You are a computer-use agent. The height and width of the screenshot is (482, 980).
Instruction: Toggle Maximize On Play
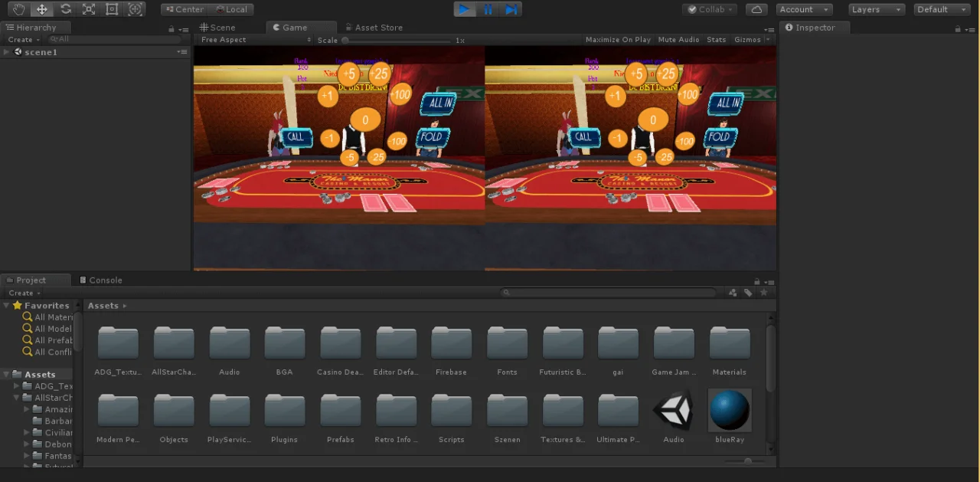[x=618, y=40]
